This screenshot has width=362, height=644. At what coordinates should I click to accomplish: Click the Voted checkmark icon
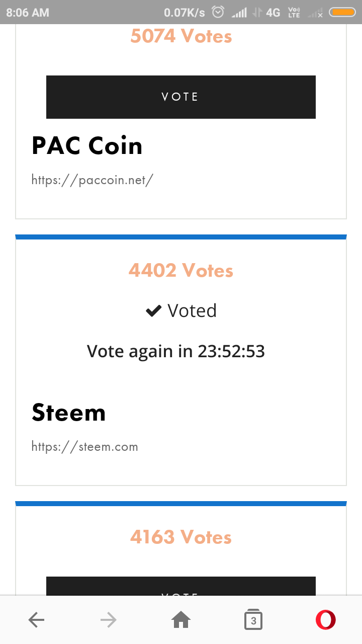click(153, 311)
